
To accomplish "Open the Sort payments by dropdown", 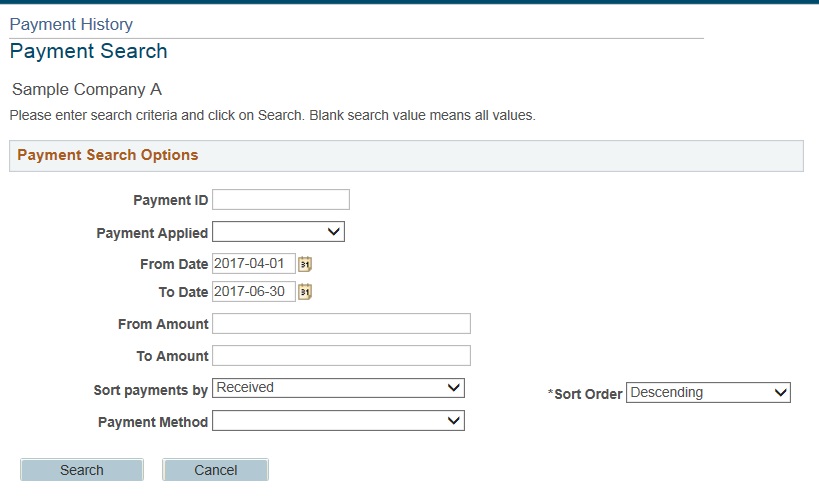I will (x=338, y=388).
